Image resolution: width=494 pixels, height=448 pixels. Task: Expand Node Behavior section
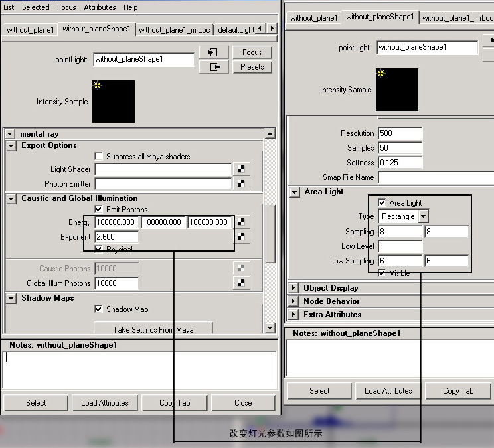(293, 301)
